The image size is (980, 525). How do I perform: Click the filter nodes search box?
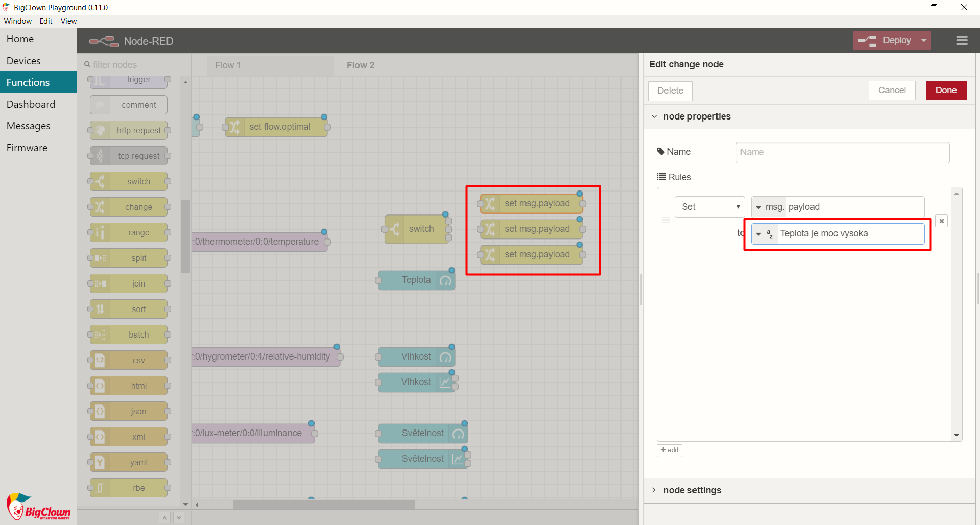click(x=134, y=65)
